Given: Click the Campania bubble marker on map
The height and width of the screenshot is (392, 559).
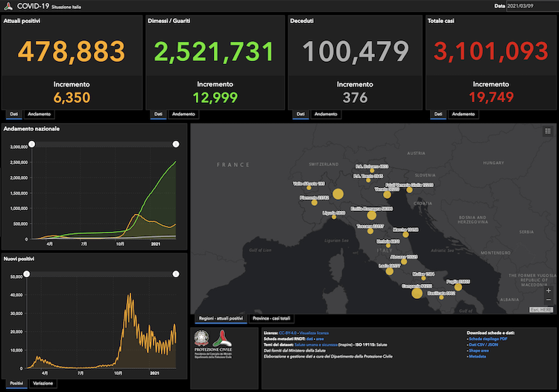Looking at the screenshot, I should [417, 293].
